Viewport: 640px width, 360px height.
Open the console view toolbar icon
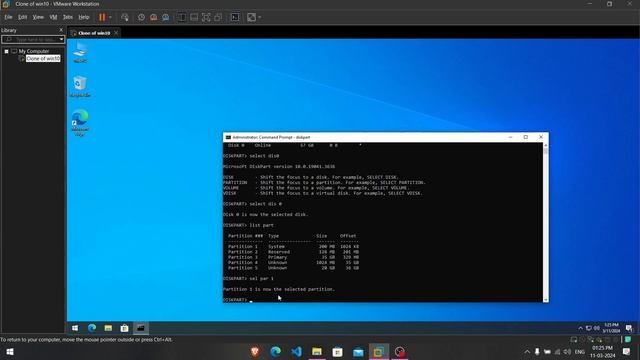(235, 17)
